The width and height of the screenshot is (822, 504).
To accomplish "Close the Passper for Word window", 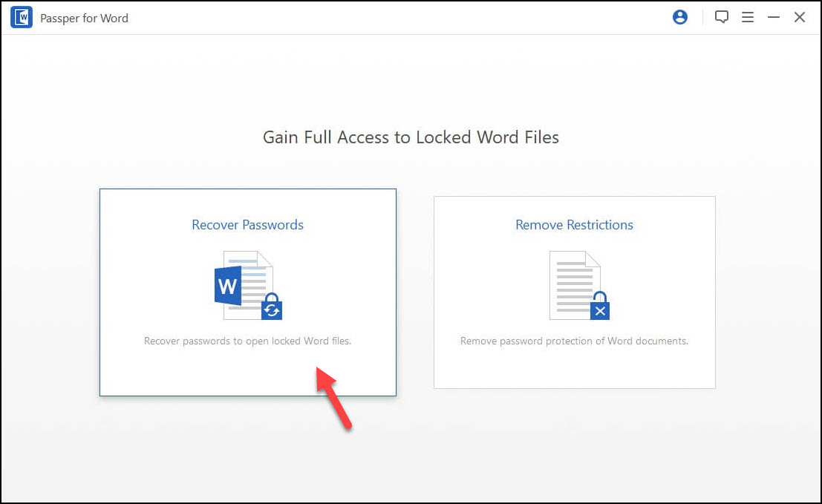I will [x=800, y=17].
